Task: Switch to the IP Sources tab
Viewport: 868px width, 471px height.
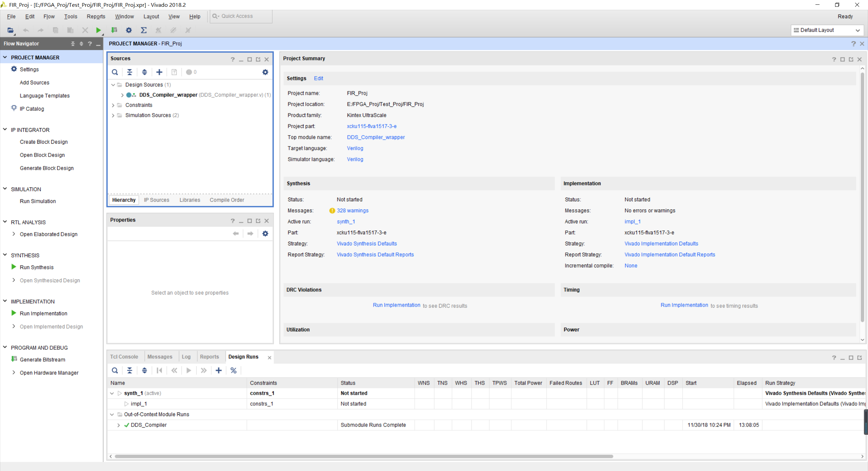Action: point(156,200)
